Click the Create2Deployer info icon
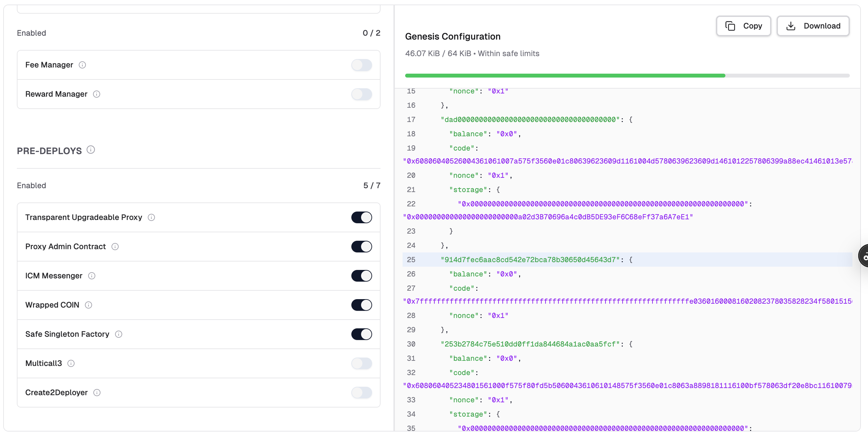This screenshot has height=438, width=868. [x=97, y=393]
